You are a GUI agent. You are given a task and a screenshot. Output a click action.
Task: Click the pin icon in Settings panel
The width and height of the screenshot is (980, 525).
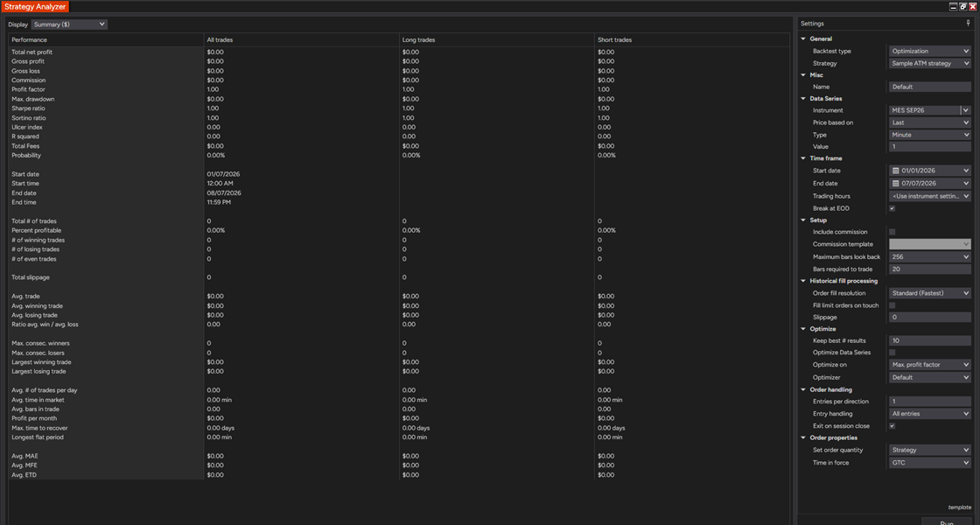[x=968, y=23]
